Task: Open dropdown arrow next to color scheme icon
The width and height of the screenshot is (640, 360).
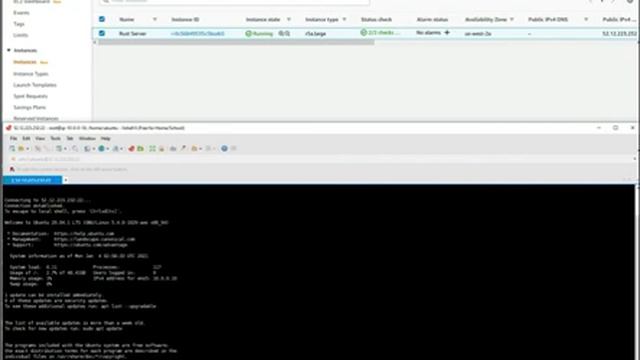Action: pos(93,149)
